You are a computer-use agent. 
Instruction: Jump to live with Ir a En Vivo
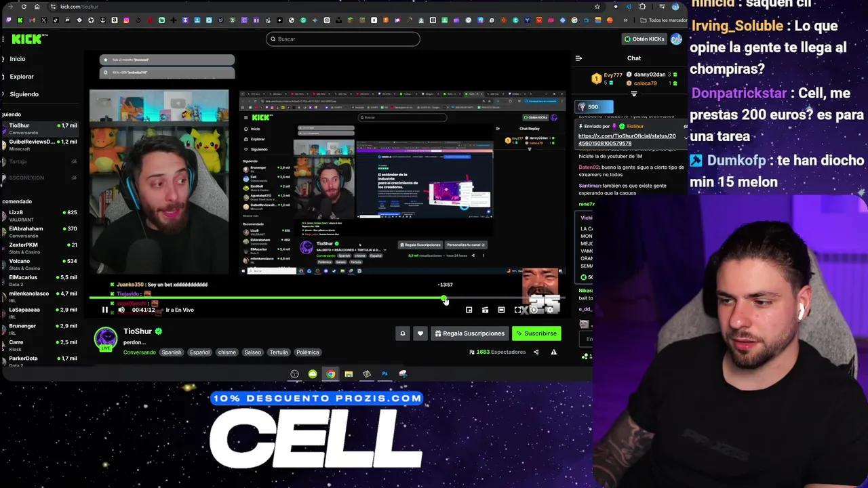180,310
